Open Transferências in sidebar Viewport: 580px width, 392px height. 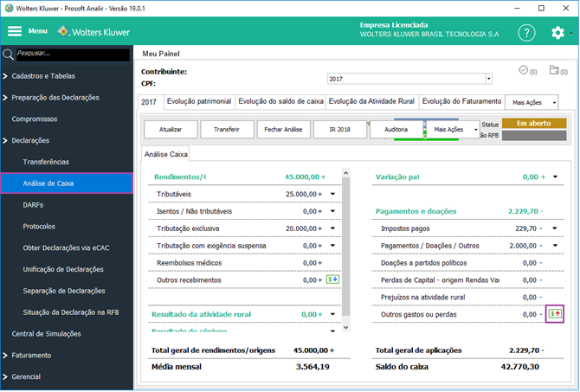(46, 162)
